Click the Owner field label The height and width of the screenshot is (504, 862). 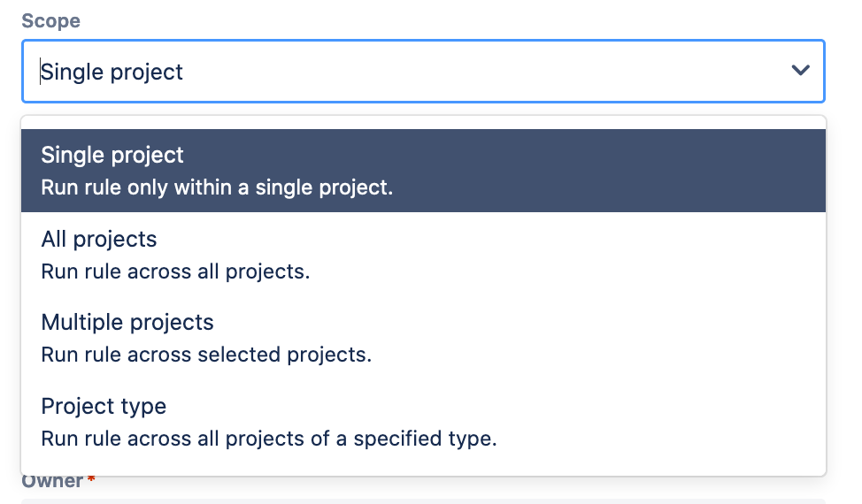[52, 482]
